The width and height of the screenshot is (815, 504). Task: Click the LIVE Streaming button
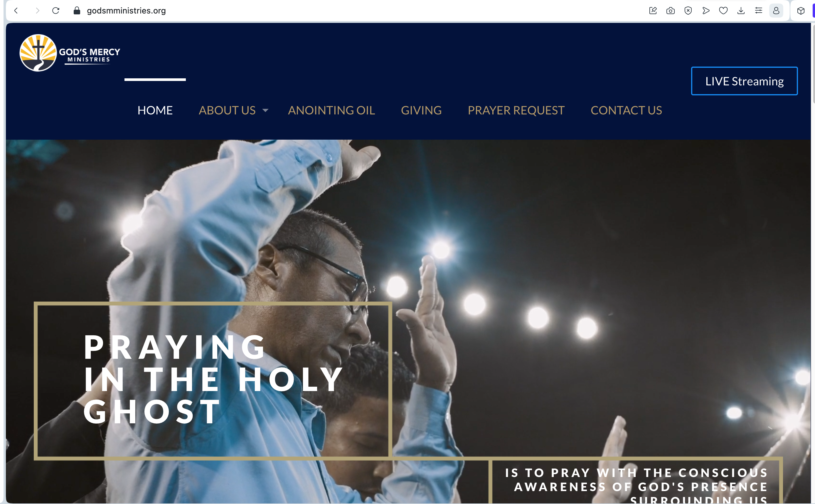coord(744,81)
